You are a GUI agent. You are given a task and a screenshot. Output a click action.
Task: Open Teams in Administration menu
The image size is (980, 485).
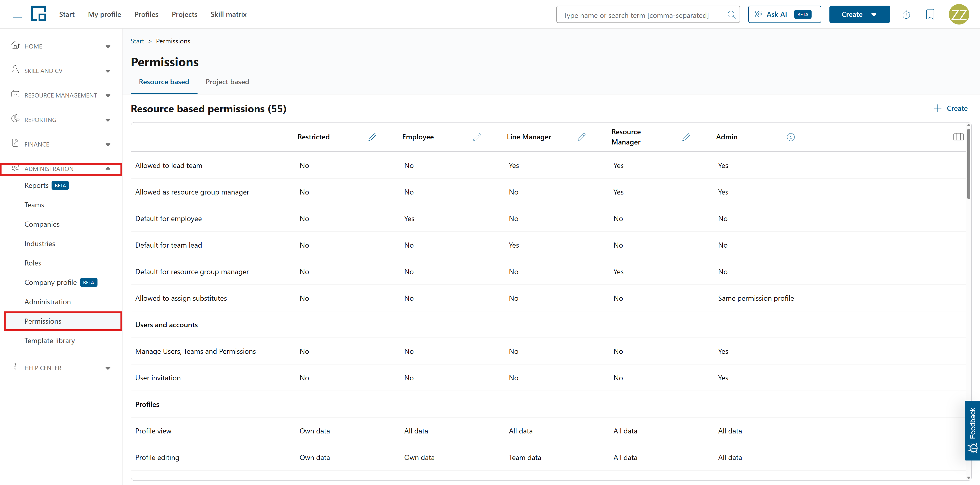34,205
